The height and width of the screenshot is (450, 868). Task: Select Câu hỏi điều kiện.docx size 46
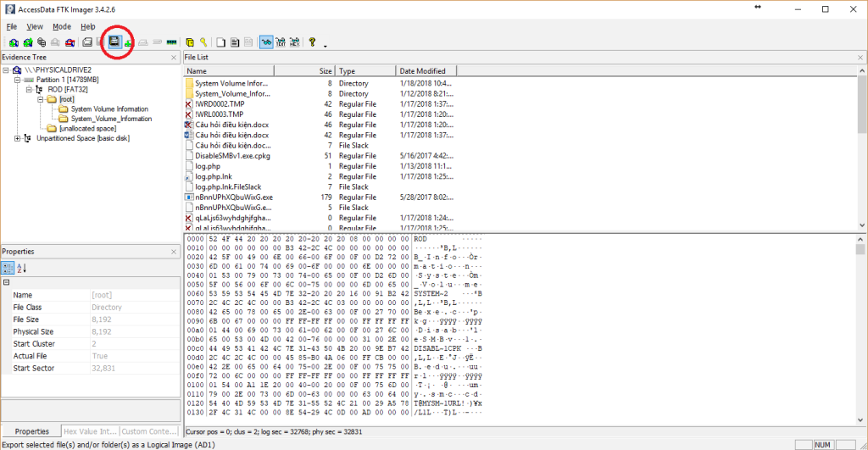pos(320,125)
